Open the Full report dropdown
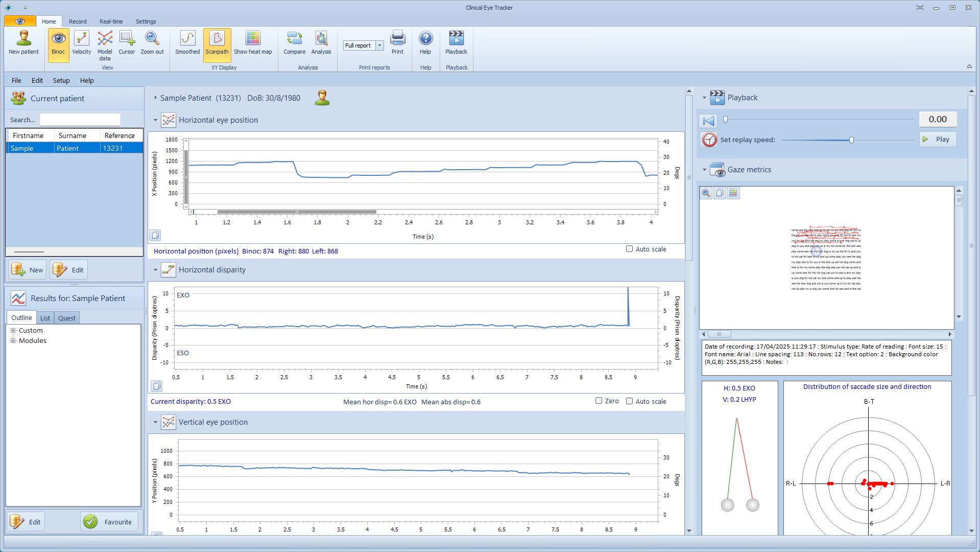Screen dimensions: 980x552 point(379,45)
